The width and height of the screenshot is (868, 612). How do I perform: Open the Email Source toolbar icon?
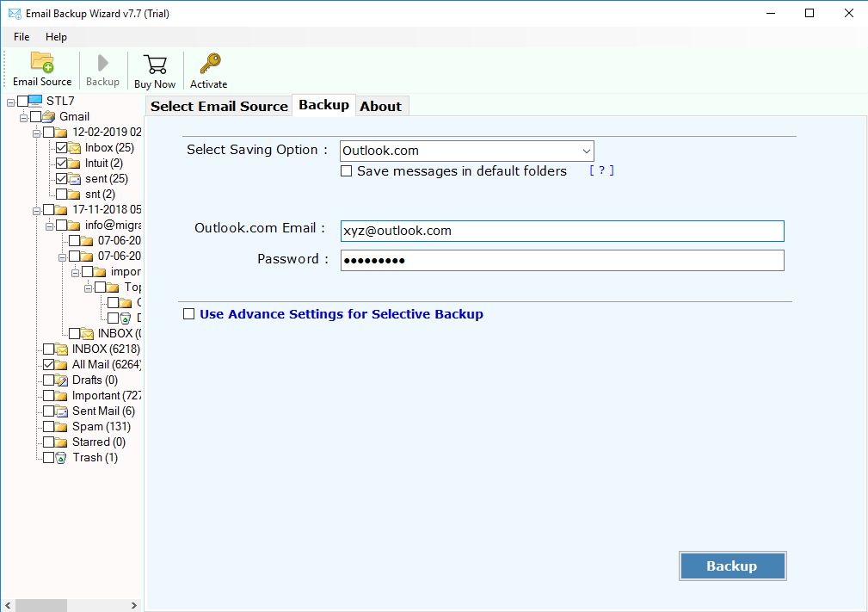[x=42, y=62]
